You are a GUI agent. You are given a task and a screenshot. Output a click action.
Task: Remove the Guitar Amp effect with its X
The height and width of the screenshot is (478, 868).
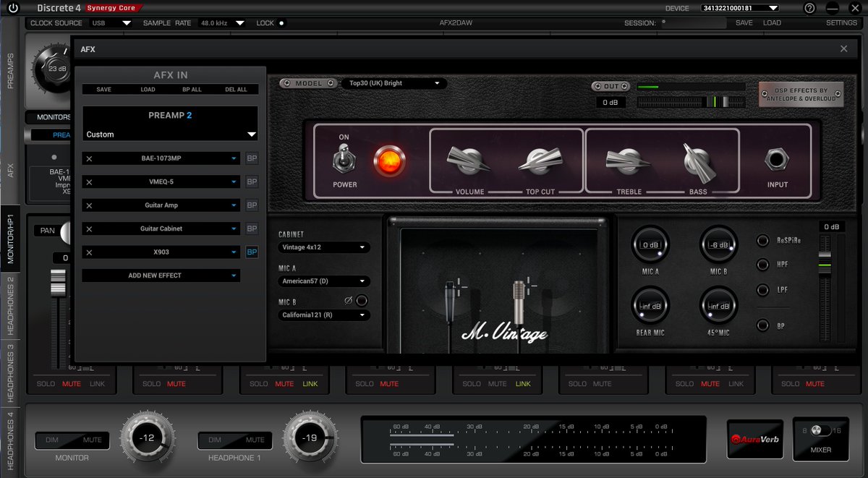coord(89,205)
